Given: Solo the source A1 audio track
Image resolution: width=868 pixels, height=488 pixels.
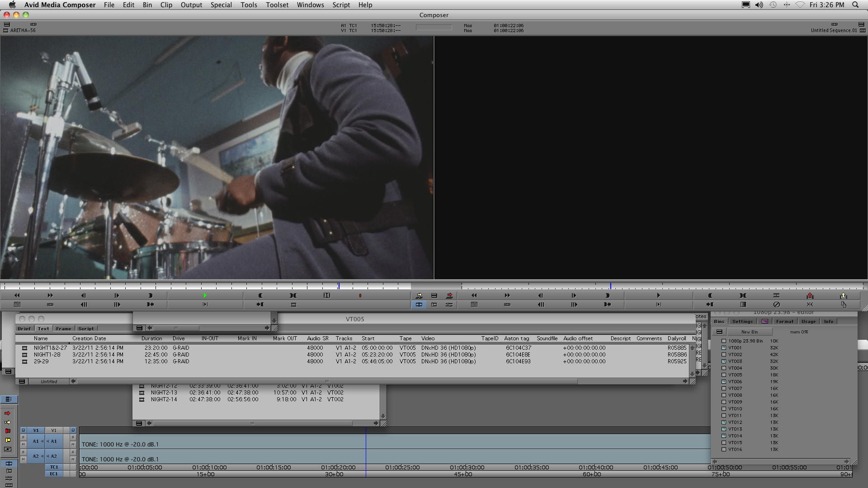Looking at the screenshot, I should pos(24,438).
